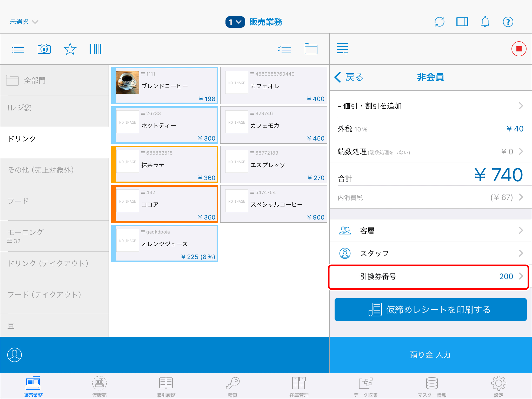The height and width of the screenshot is (399, 532).
Task: Open the notification bell icon
Action: click(x=485, y=22)
